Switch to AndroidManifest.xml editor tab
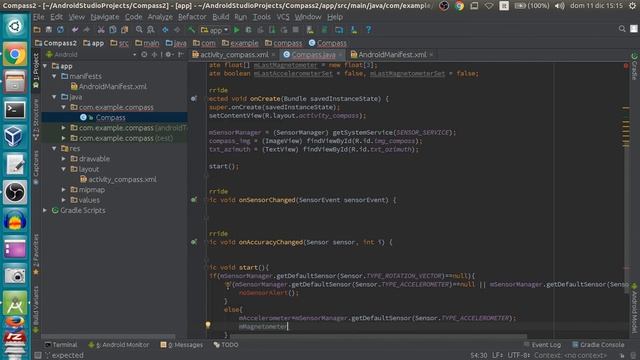 (x=392, y=55)
